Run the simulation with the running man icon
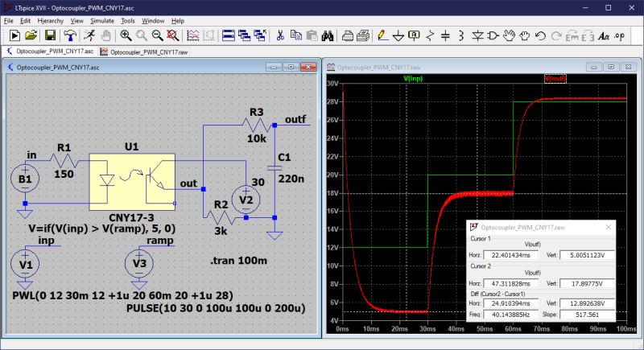This screenshot has height=350, width=644. coord(89,35)
